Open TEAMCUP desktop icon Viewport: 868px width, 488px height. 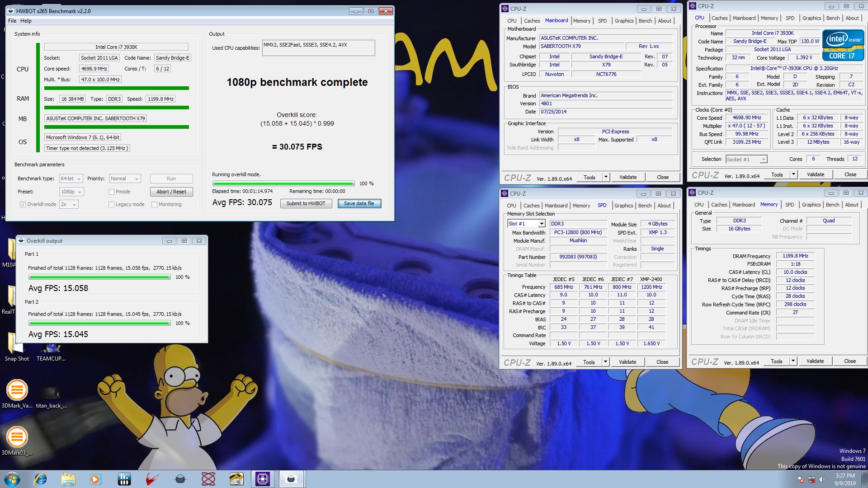[x=51, y=352]
